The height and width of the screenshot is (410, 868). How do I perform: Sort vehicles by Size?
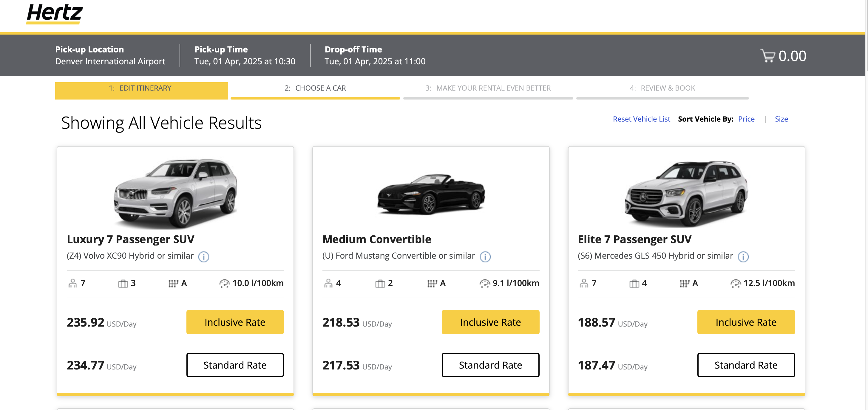pyautogui.click(x=781, y=119)
